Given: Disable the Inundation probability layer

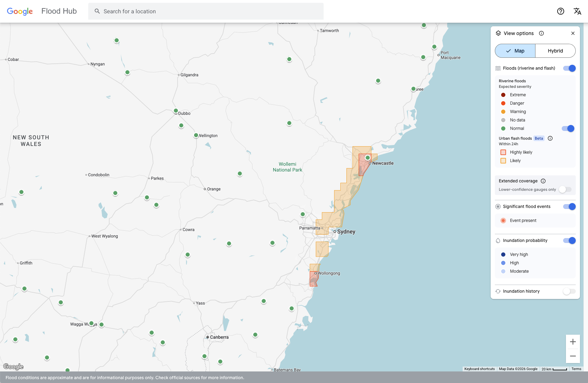Looking at the screenshot, I should point(569,241).
